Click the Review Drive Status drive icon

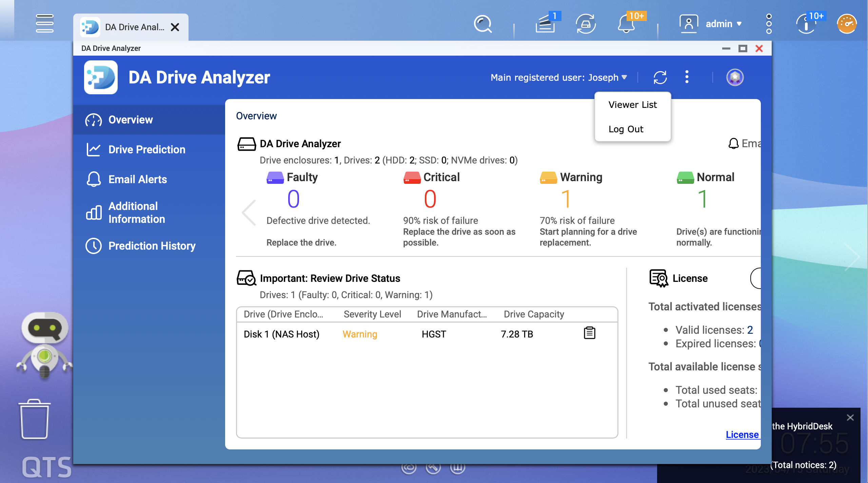(x=246, y=278)
